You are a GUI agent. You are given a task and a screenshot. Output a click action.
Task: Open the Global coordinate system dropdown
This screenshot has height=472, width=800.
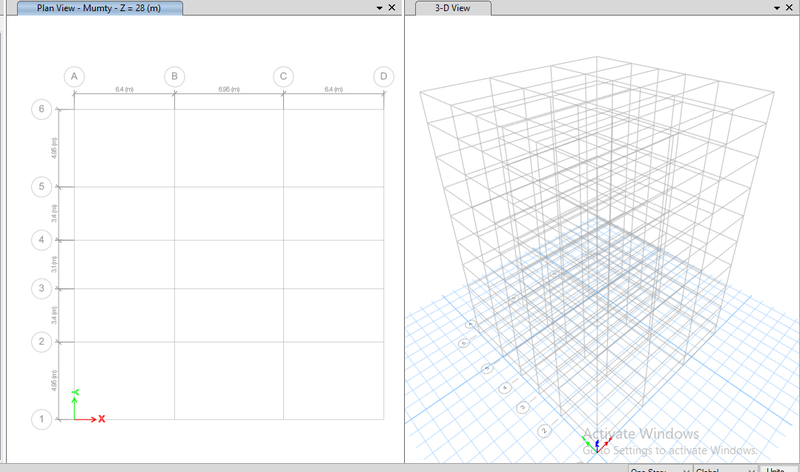[725, 469]
